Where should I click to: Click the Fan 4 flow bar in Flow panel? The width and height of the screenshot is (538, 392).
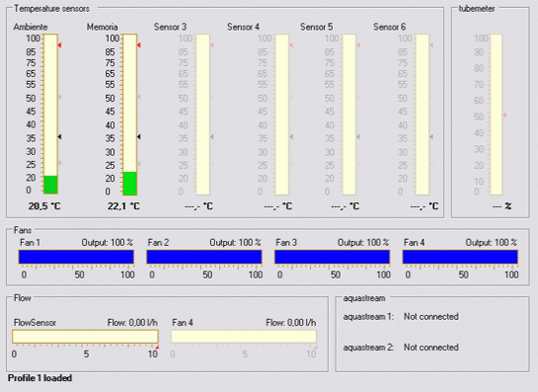[x=244, y=337]
